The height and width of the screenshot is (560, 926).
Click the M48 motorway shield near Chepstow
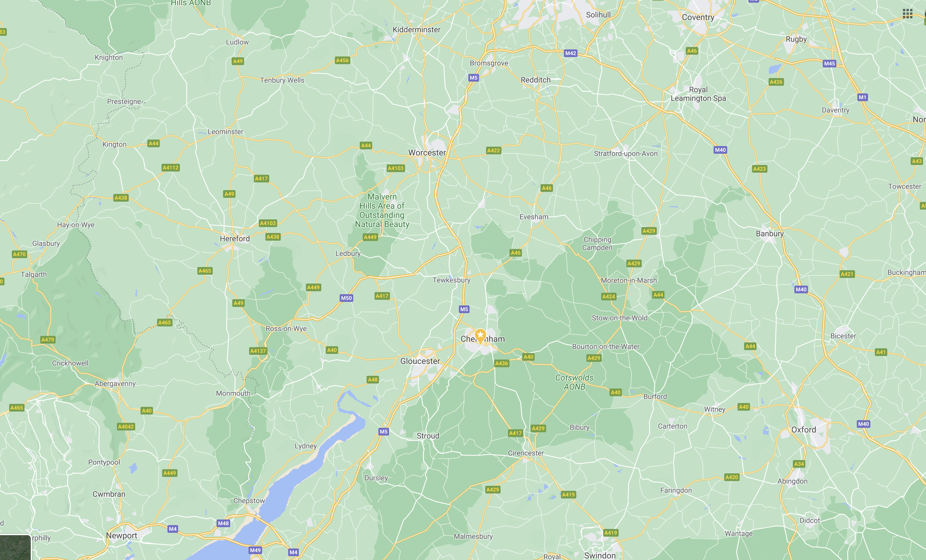tap(223, 523)
